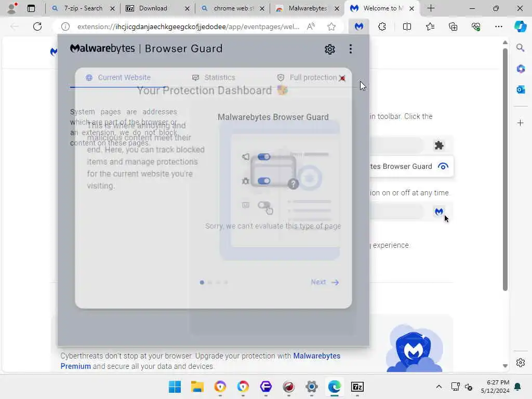Open new tab plus button
The width and height of the screenshot is (532, 399).
point(431,8)
